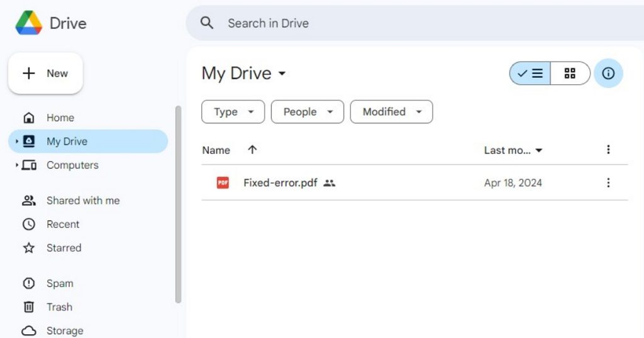The image size is (644, 338).
Task: Click the Fixed-error.pdf PDF file icon
Action: pos(223,183)
